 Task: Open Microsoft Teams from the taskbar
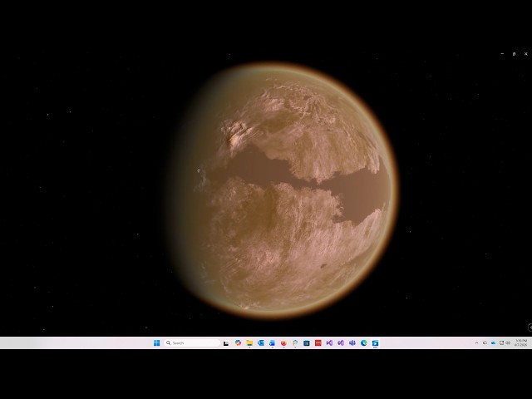tap(352, 343)
